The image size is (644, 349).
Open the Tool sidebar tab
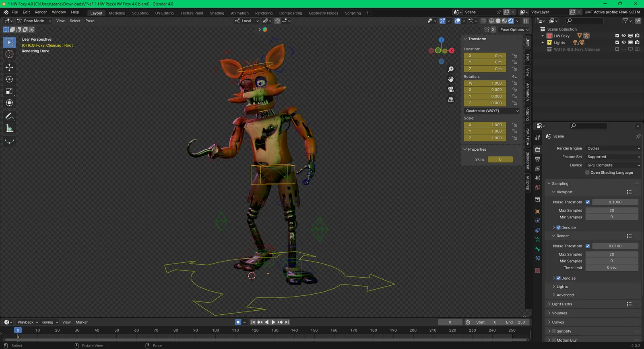pos(528,58)
